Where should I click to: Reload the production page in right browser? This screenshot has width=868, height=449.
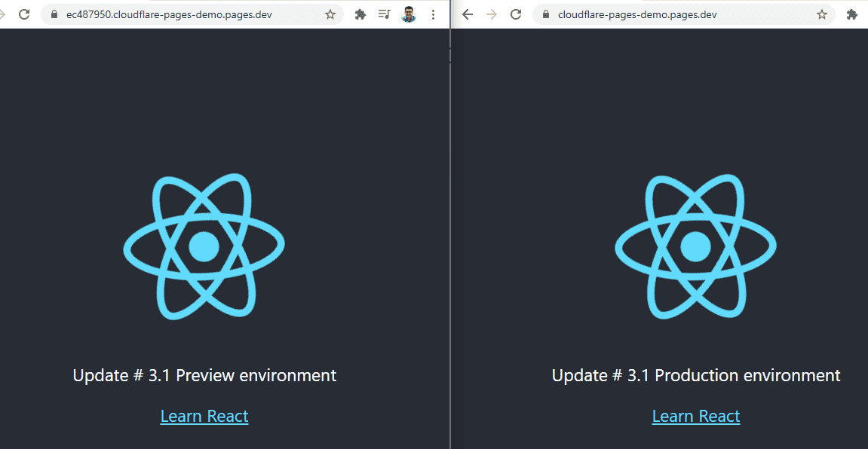pos(515,14)
